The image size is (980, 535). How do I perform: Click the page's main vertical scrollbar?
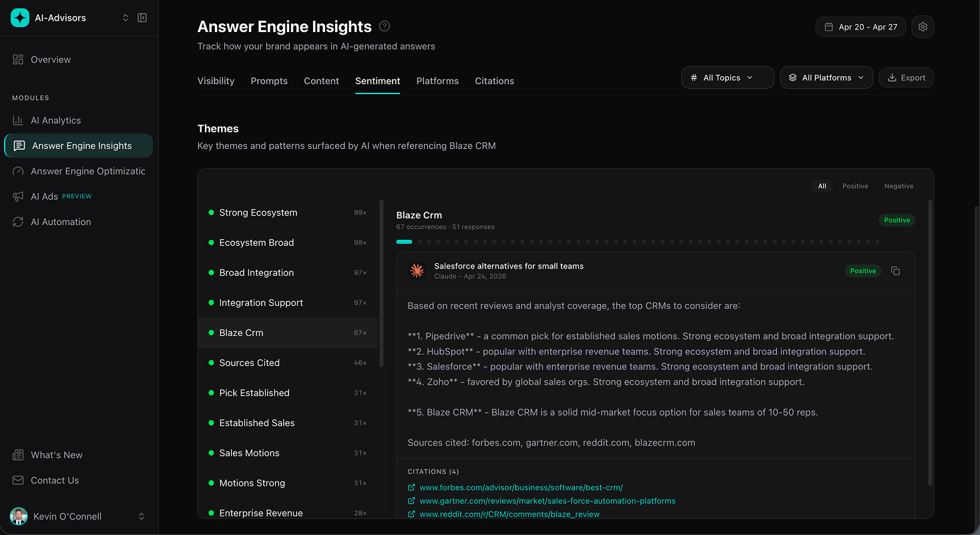(976, 366)
